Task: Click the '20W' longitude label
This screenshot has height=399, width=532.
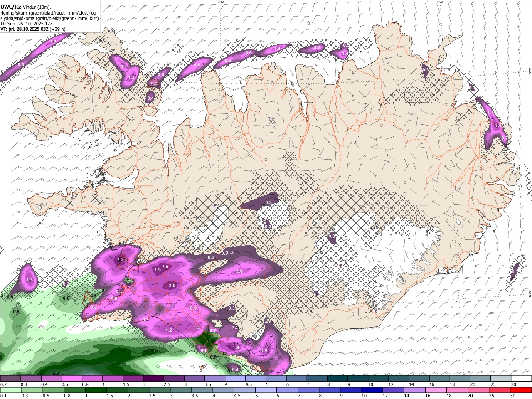Action: pos(221,2)
